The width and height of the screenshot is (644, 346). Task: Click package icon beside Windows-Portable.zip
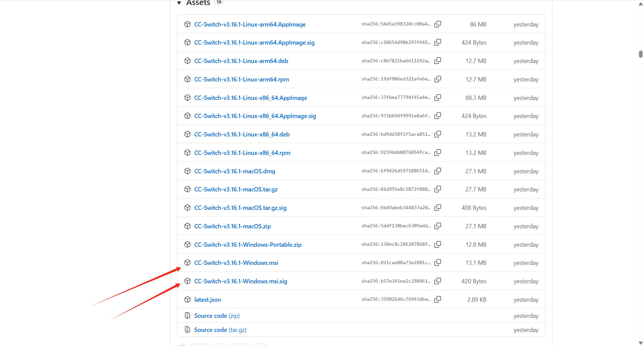(187, 244)
